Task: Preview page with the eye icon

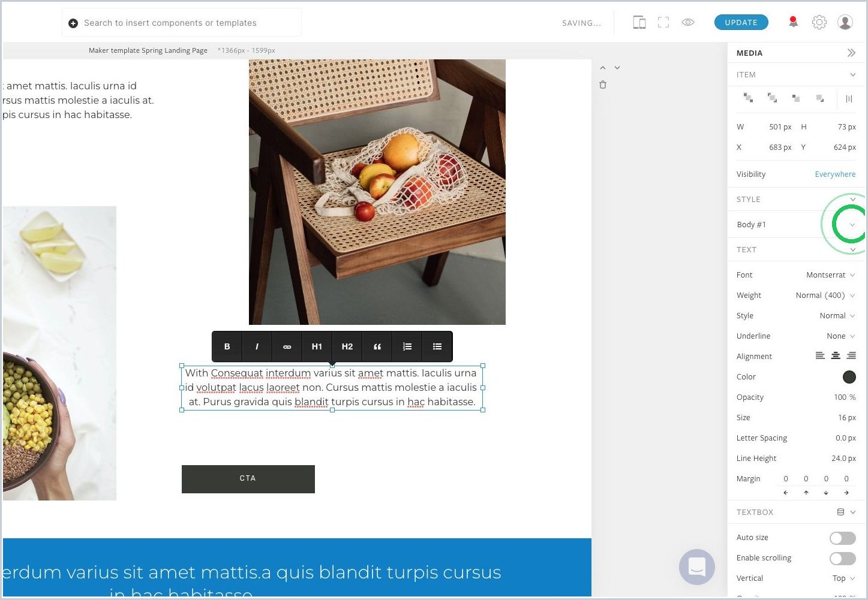Action: (x=688, y=22)
